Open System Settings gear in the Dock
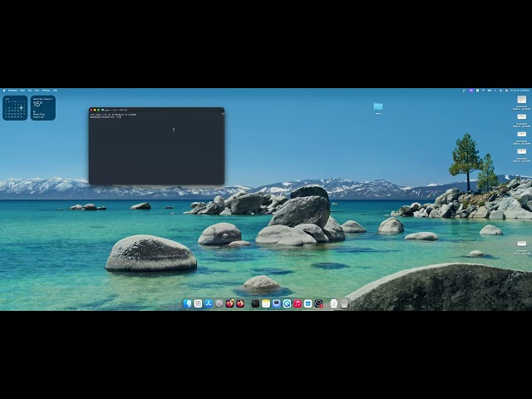Screen dimensions: 532x399 point(219,303)
